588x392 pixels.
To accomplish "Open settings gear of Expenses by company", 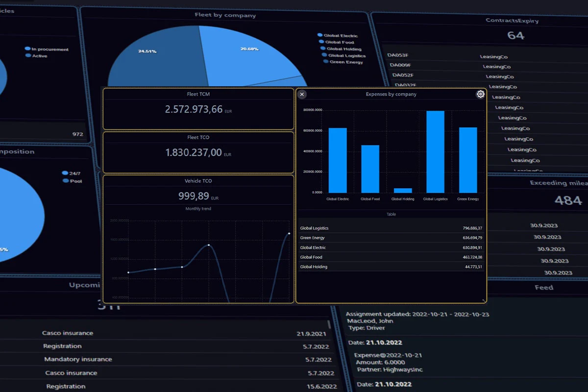I will 481,94.
